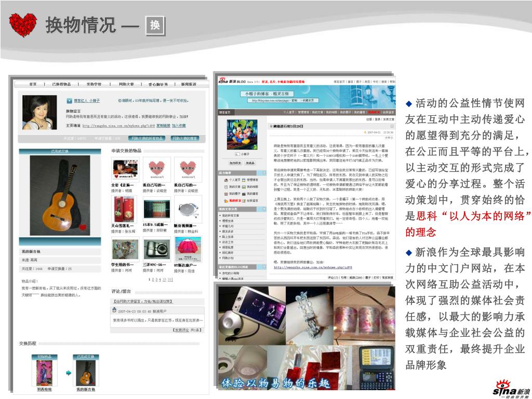Open the first item thumbnail showing the violin girl
The image size is (532, 399).
pos(125,170)
